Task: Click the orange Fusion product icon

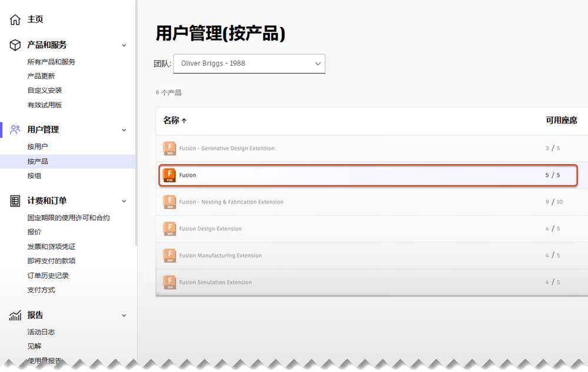Action: [x=169, y=175]
